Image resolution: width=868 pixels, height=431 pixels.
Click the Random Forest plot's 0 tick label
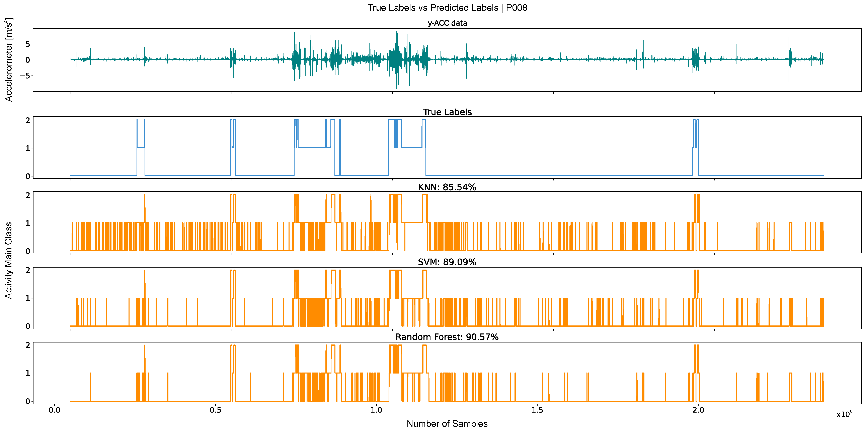click(28, 401)
